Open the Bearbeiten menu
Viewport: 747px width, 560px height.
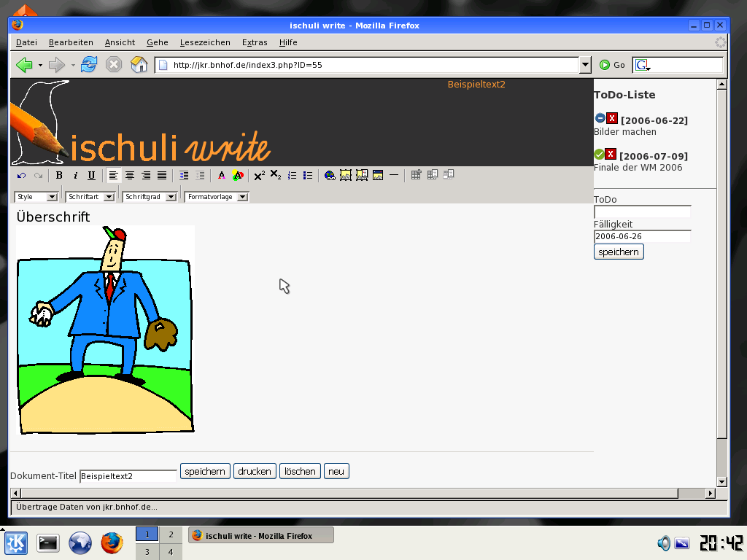click(x=71, y=42)
